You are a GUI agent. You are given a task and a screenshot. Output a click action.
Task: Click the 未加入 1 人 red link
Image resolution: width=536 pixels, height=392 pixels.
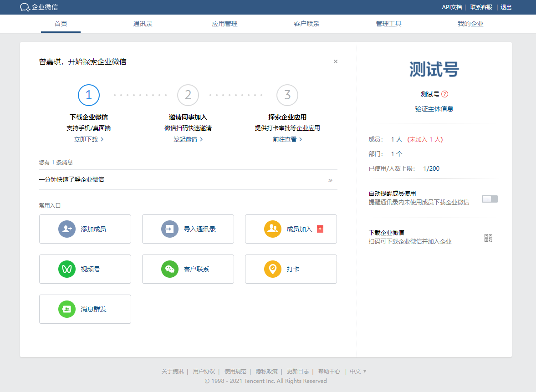(x=425, y=139)
